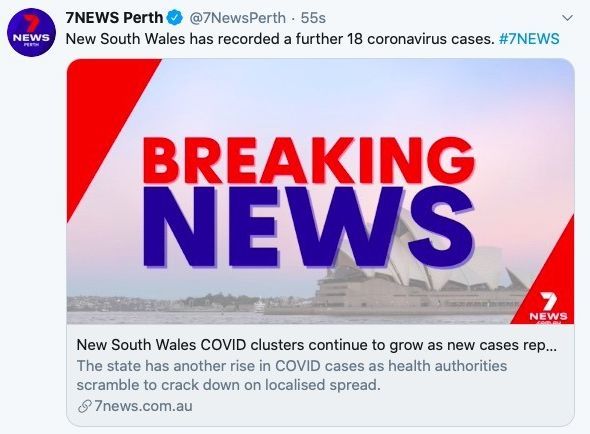Open the Breaking News card image

tap(320, 191)
